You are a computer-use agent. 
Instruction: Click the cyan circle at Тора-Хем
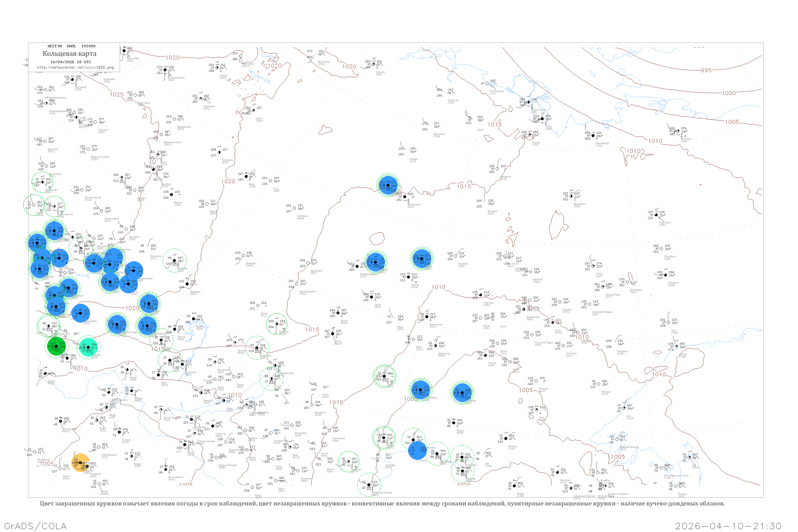[89, 347]
